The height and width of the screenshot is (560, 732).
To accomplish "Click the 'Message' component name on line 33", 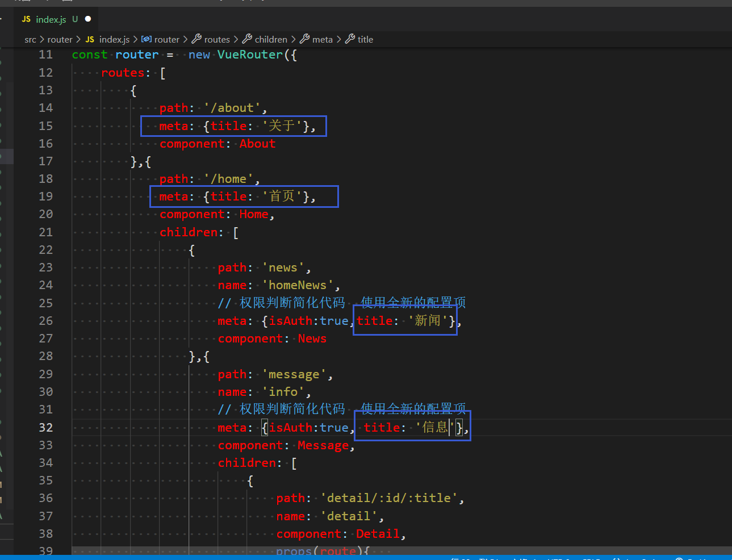I will tap(323, 445).
